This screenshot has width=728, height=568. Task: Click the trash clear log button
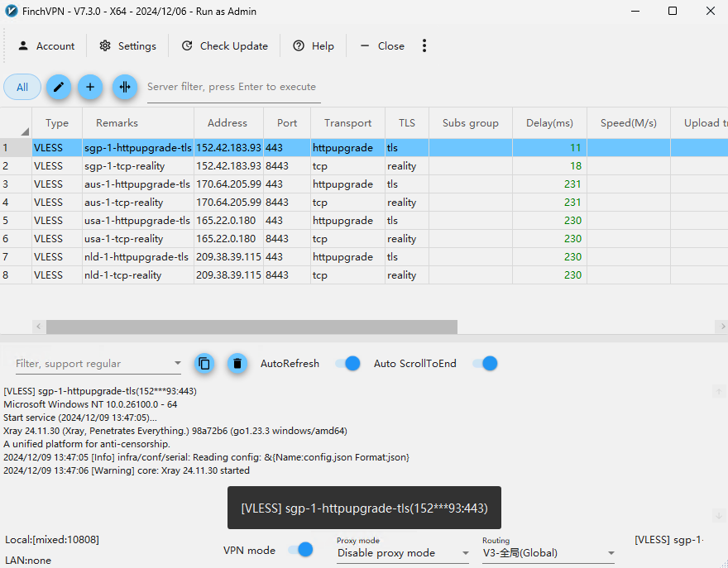237,363
